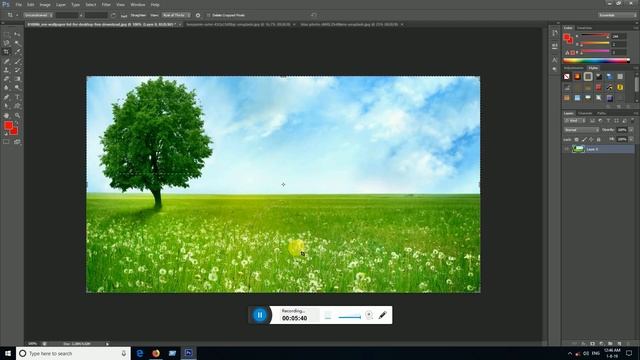This screenshot has width=640, height=360.
Task: Select the Magic Wand tool
Action: tap(17, 43)
